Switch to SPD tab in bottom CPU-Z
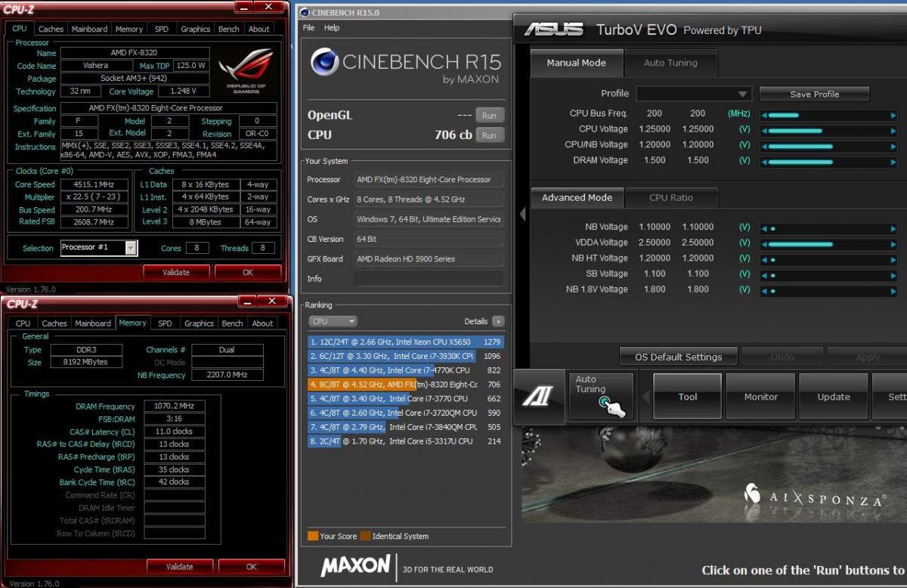 pos(165,323)
